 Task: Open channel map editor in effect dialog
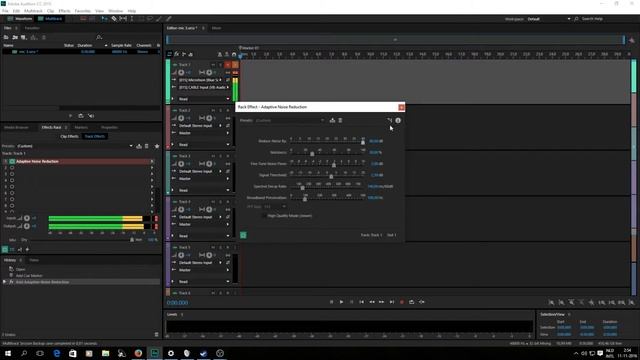[389, 120]
